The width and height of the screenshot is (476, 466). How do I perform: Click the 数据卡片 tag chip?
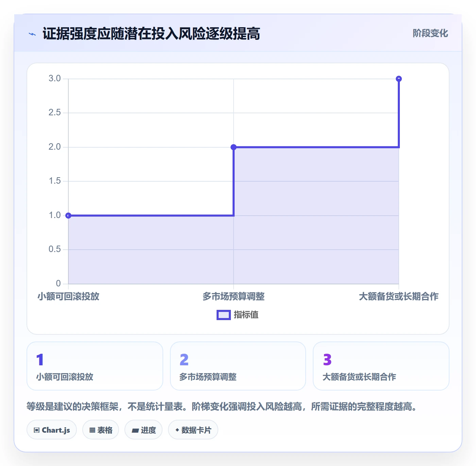(193, 430)
